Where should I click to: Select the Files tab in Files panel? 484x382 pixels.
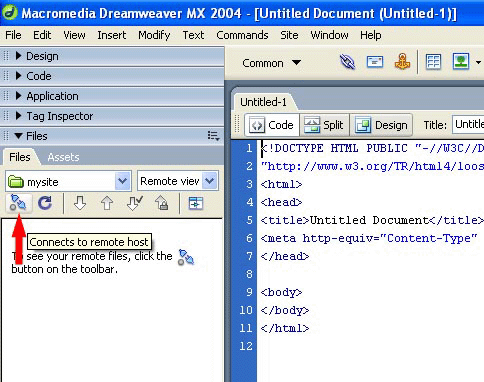click(x=20, y=157)
